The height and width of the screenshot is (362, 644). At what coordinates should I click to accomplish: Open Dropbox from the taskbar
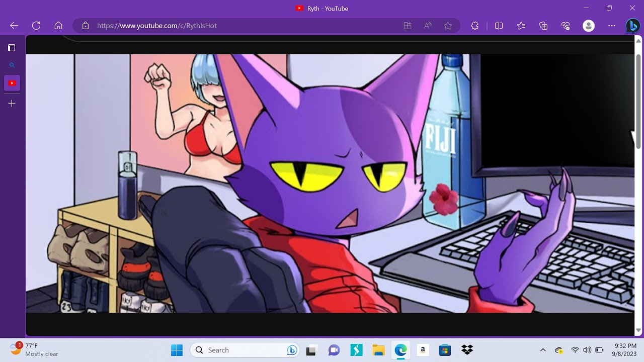[467, 350]
